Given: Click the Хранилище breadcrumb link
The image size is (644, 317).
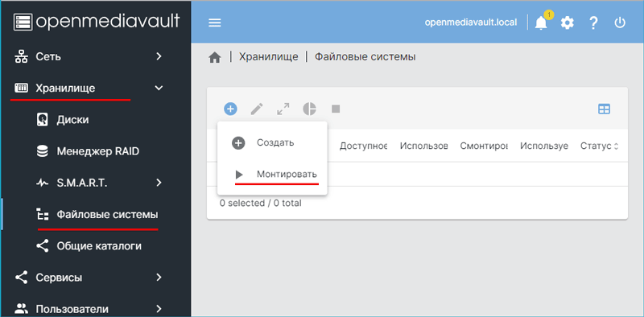Looking at the screenshot, I should click(269, 56).
